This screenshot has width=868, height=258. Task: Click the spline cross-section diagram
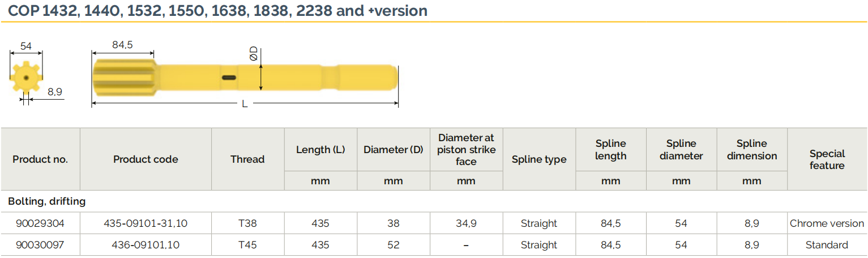pos(25,77)
